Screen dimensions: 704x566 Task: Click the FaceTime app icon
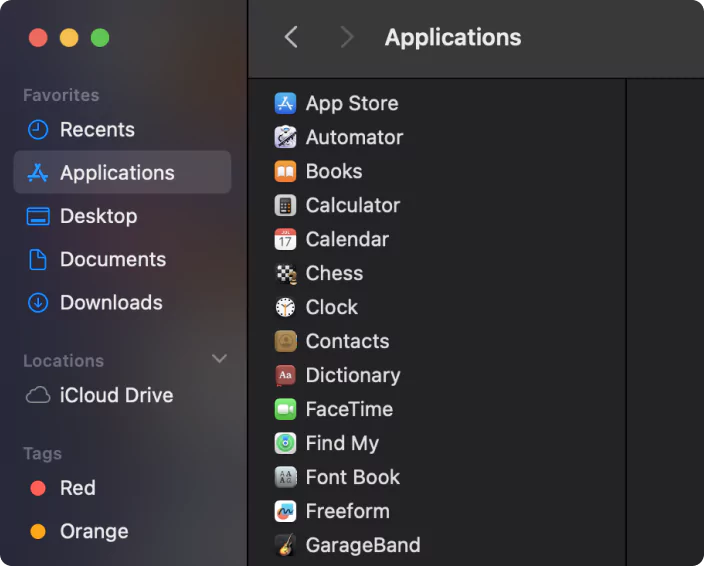click(285, 409)
